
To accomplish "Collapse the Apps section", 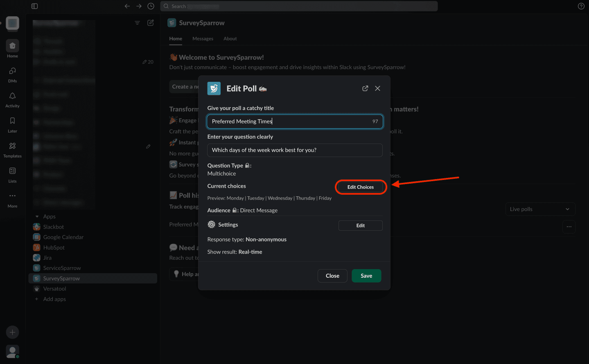I will 37,216.
